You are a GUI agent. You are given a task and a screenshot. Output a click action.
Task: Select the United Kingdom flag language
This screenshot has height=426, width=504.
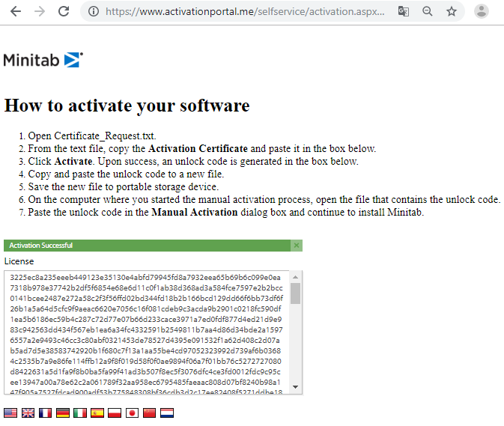click(28, 413)
